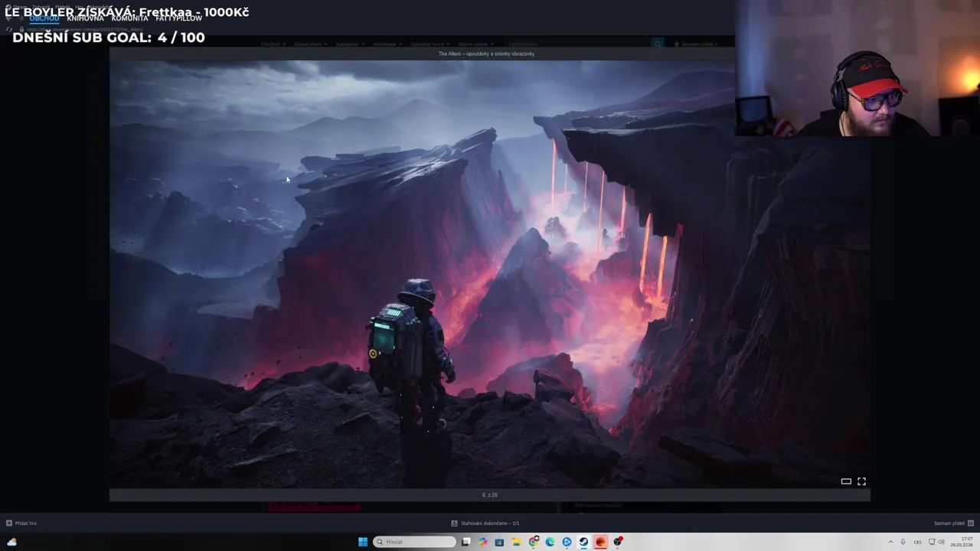The image size is (980, 551).
Task: Open File Explorer from the taskbar
Action: [516, 542]
